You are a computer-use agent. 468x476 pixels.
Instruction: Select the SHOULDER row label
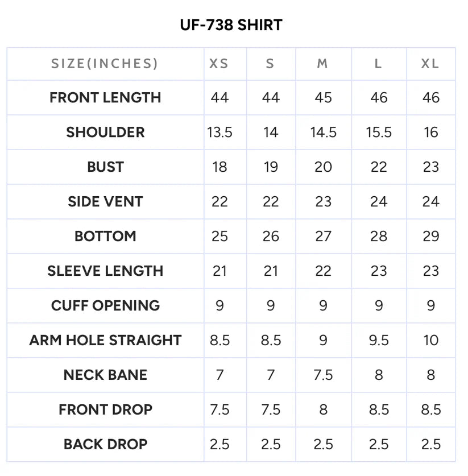point(105,133)
